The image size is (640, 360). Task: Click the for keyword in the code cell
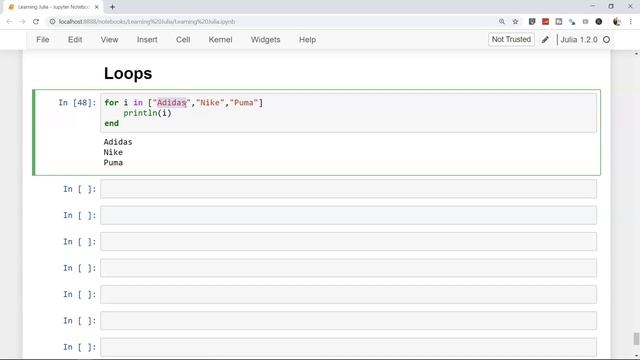[x=111, y=103]
